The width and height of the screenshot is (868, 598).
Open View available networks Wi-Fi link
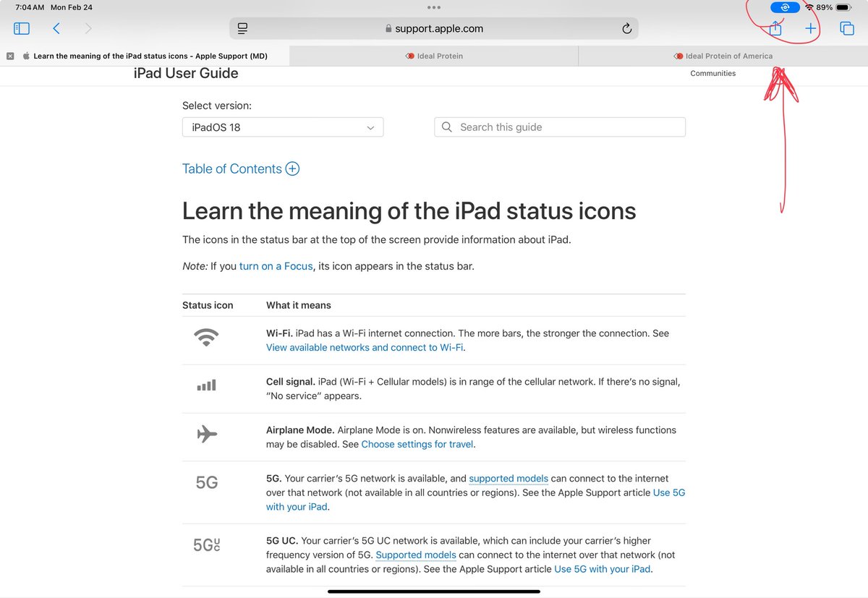tap(365, 347)
